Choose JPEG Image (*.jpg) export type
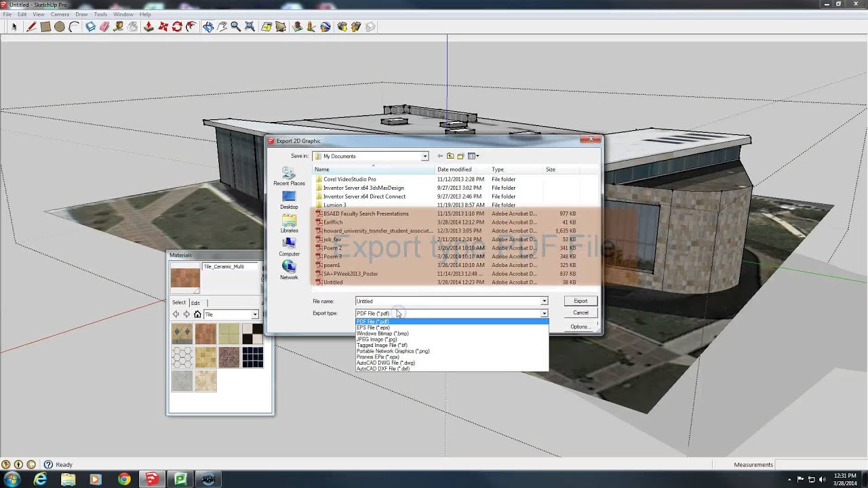 pos(452,340)
